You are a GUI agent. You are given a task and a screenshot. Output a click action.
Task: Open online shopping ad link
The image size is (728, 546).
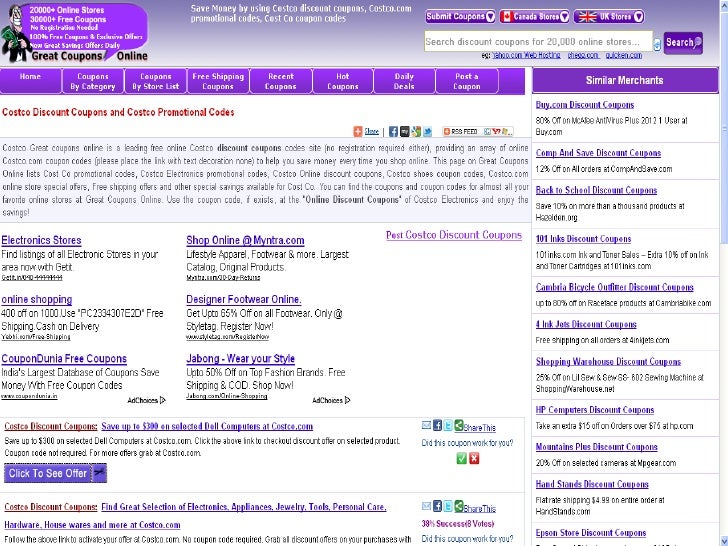(37, 299)
